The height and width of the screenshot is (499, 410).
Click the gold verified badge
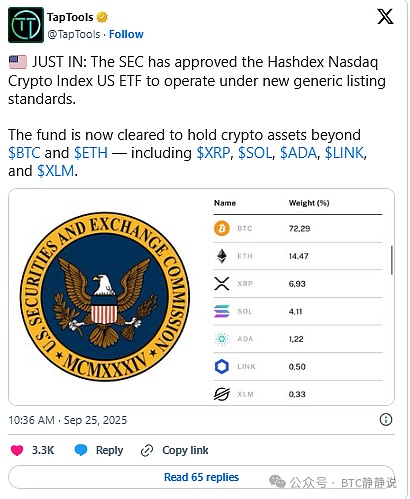(102, 17)
